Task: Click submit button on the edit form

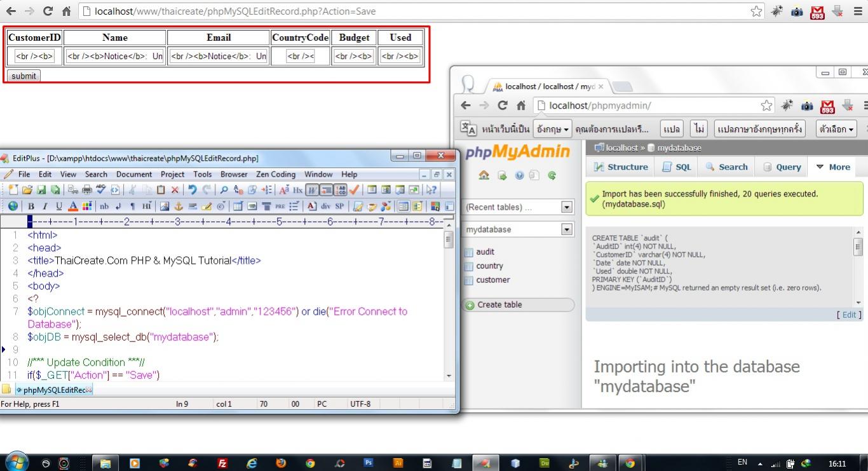Action: (x=24, y=76)
